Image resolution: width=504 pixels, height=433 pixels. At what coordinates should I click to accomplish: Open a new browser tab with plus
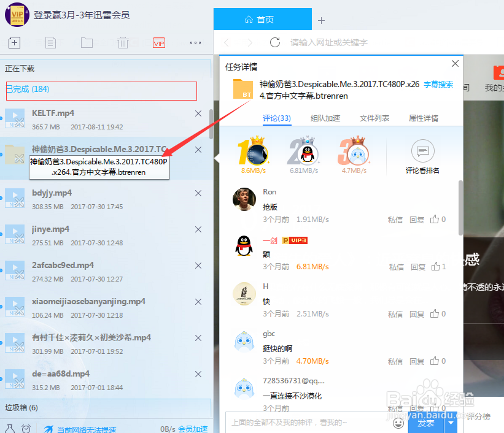point(321,21)
